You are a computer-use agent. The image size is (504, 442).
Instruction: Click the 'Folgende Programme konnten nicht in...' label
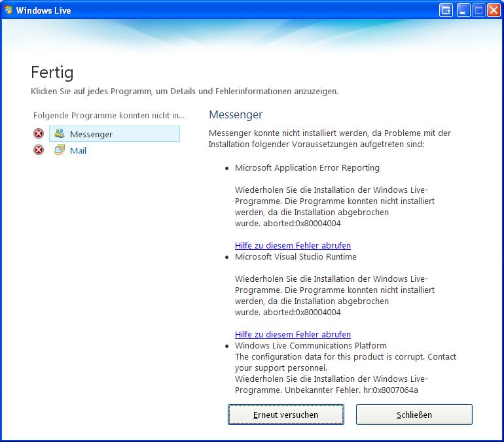109,116
